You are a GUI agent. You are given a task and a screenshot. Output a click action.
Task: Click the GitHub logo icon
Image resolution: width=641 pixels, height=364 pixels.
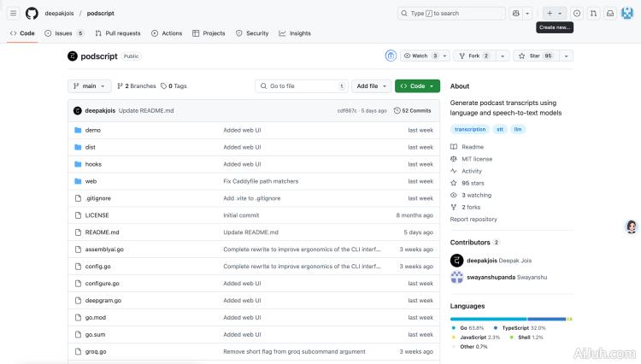[x=32, y=14]
